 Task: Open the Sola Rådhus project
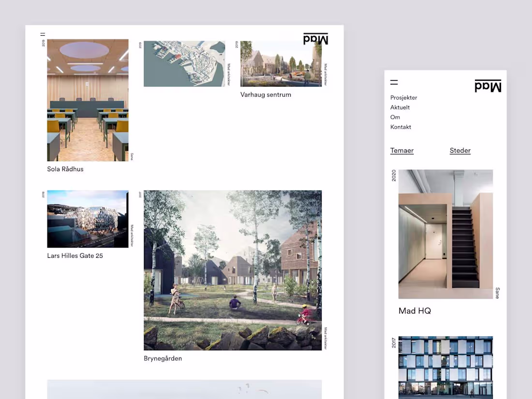coord(65,169)
